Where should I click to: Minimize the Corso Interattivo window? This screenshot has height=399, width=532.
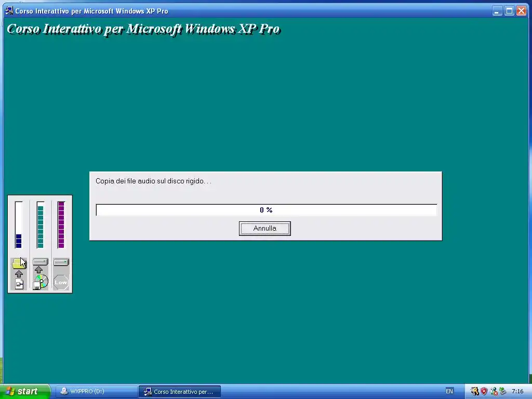click(497, 11)
